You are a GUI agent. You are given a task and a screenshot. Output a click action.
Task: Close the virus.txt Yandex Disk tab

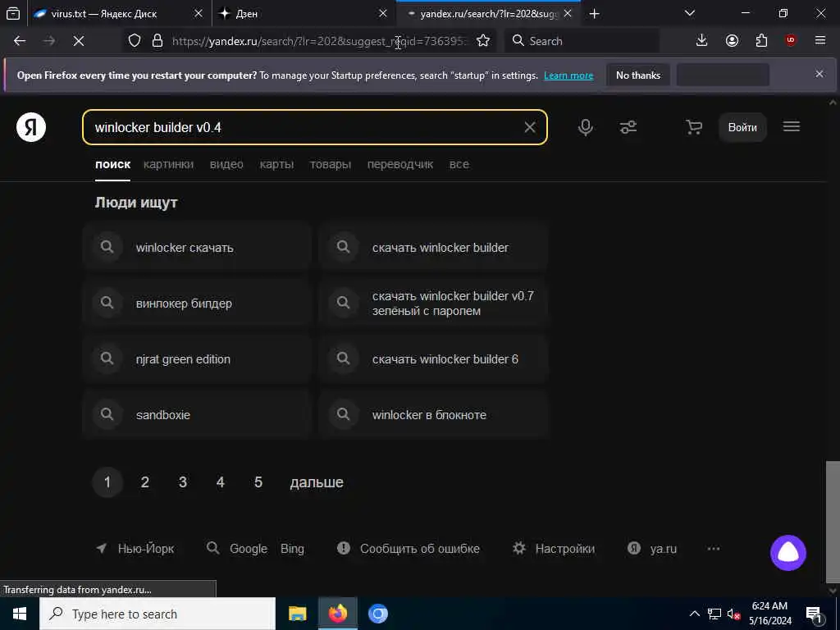pyautogui.click(x=199, y=14)
